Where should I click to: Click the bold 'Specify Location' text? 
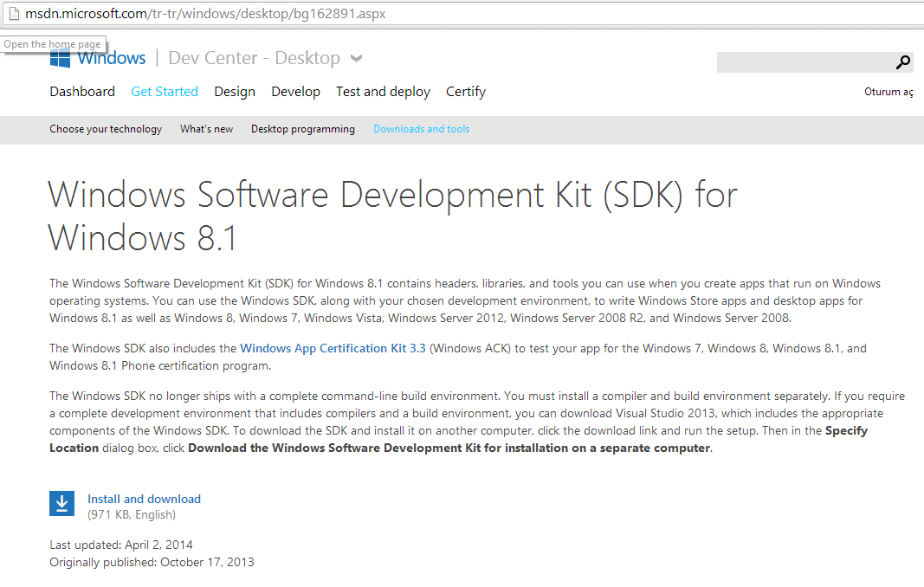coord(458,439)
